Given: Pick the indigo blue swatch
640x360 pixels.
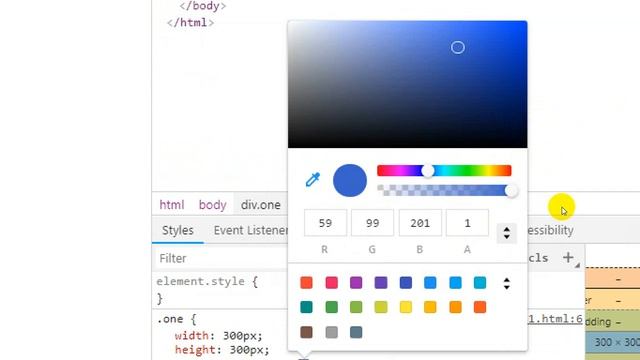Looking at the screenshot, I should point(406,282).
